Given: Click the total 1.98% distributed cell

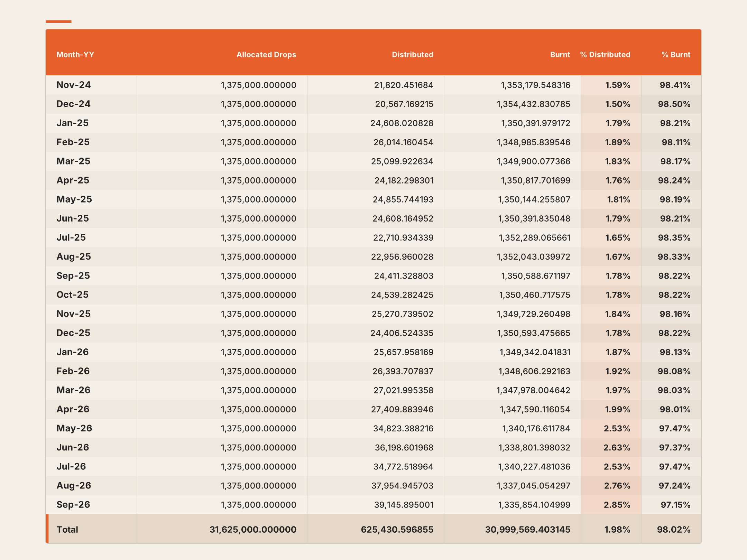Looking at the screenshot, I should (617, 530).
